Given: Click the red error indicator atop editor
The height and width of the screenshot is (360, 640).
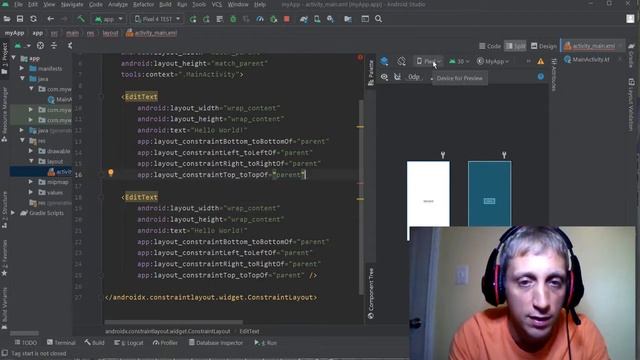Looking at the screenshot, I should (x=360, y=57).
